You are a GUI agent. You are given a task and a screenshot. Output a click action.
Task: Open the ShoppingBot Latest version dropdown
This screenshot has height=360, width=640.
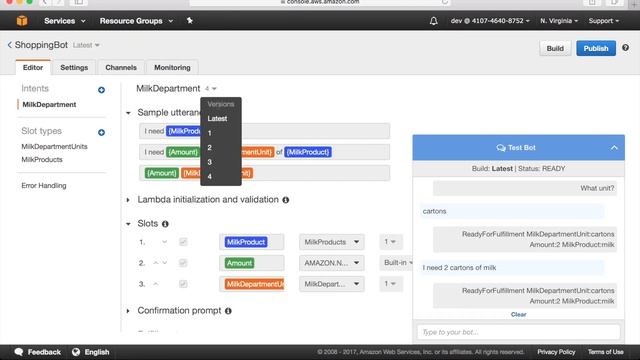[x=86, y=45]
